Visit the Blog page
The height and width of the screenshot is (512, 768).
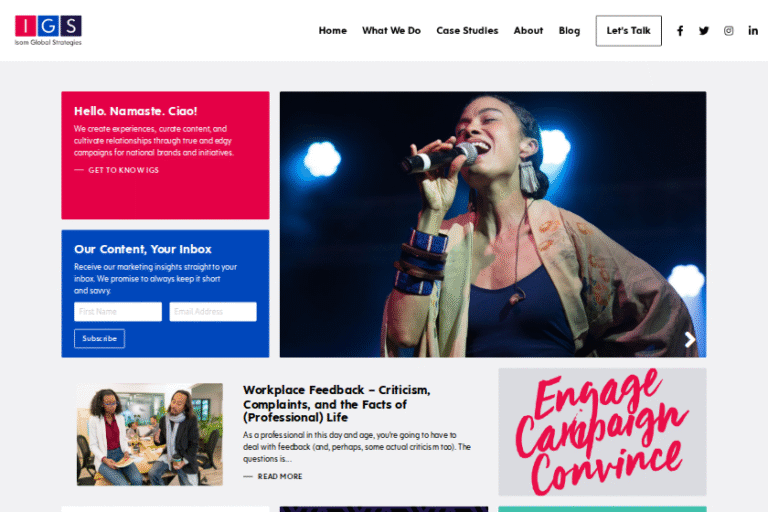[569, 30]
